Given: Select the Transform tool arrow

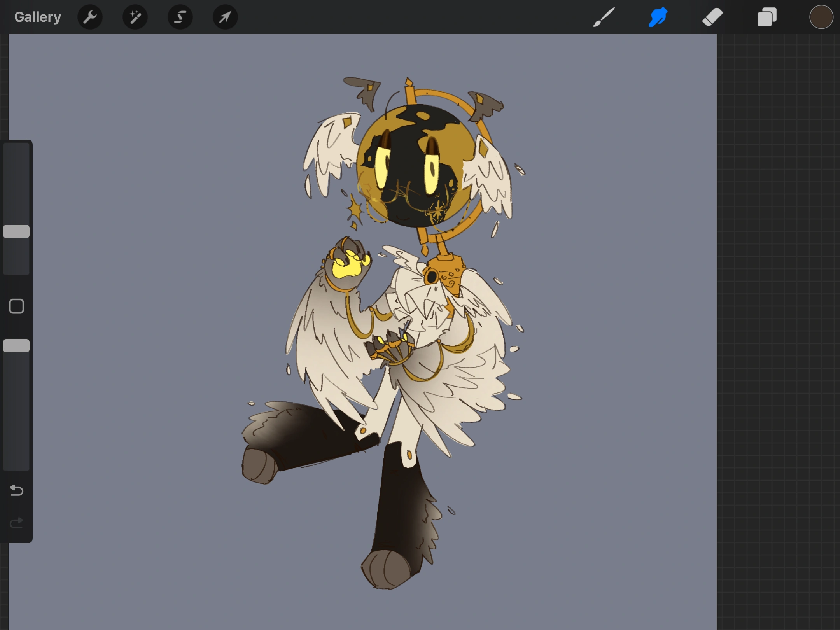Looking at the screenshot, I should 225,17.
